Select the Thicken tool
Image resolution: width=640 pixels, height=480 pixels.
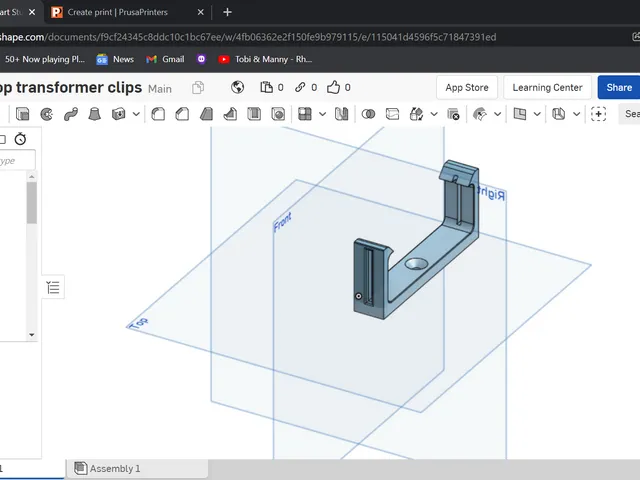(118, 114)
